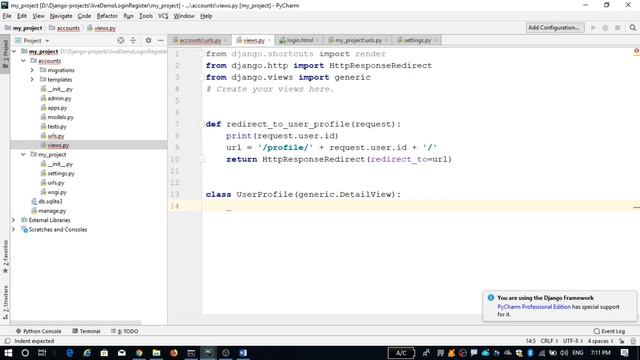This screenshot has height=360, width=640.
Task: Open Firefox from taskbar
Action: tap(174, 353)
